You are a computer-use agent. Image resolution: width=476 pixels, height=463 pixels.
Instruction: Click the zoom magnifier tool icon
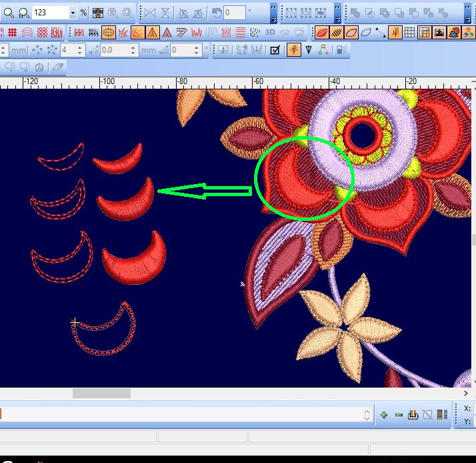click(x=9, y=13)
